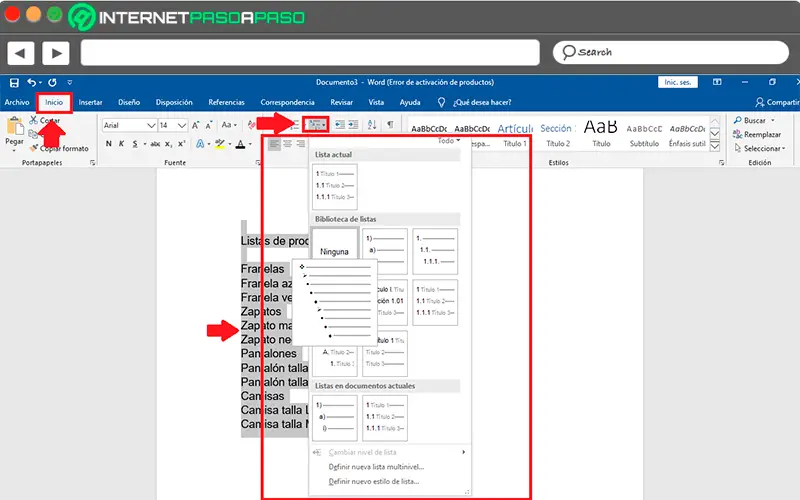Open Cambiar nivel de lista submenu

389,452
